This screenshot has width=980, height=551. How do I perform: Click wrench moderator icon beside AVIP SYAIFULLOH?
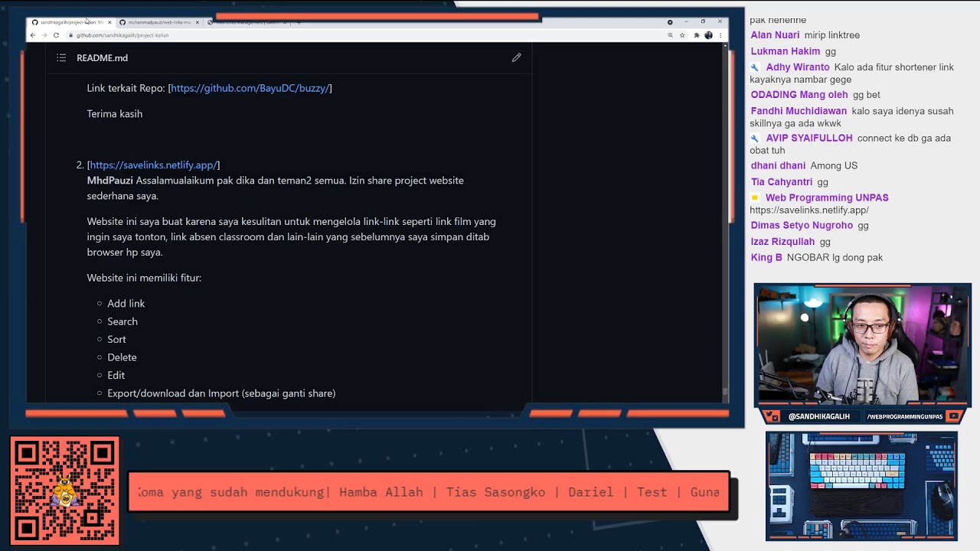(x=755, y=139)
